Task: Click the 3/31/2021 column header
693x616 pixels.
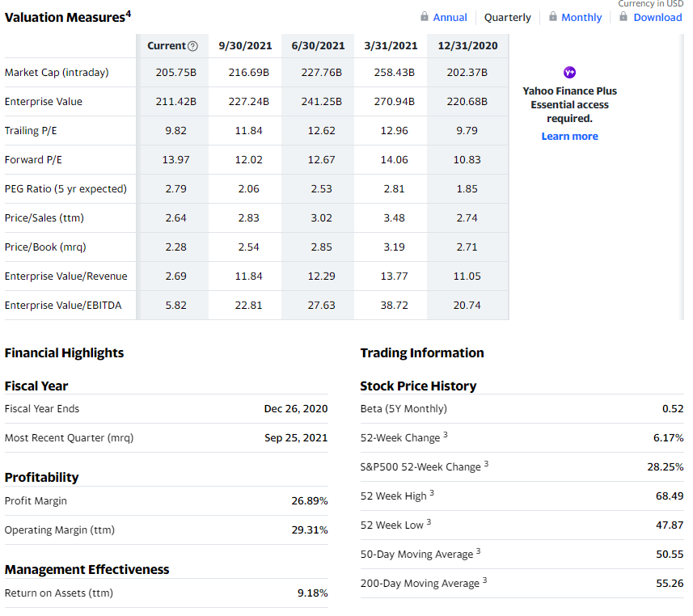Action: coord(391,46)
